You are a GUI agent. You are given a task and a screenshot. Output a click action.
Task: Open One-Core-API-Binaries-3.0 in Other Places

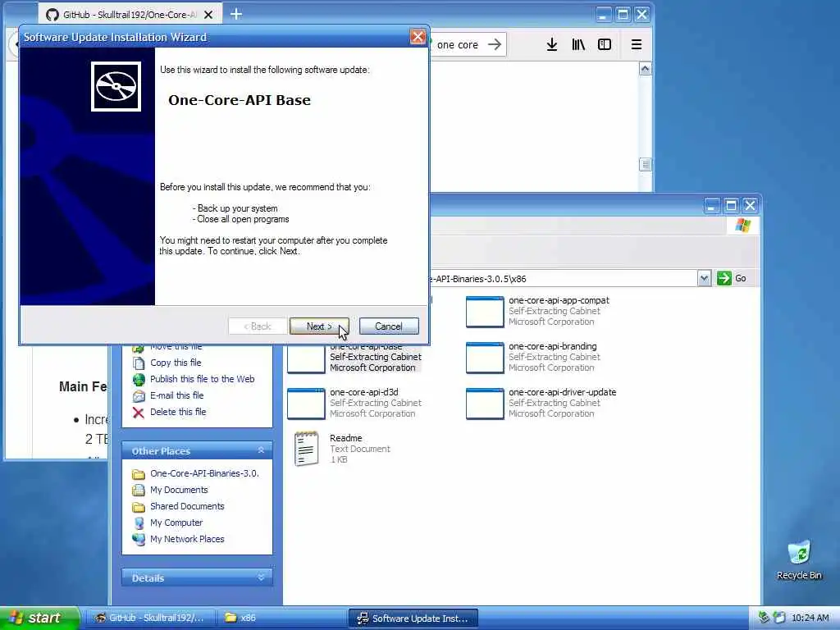204,473
